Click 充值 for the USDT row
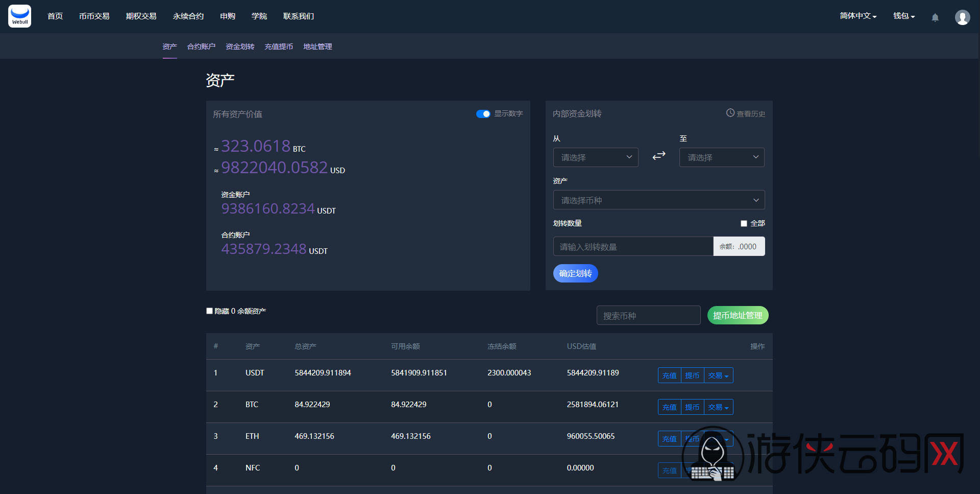The height and width of the screenshot is (494, 980). pyautogui.click(x=669, y=375)
